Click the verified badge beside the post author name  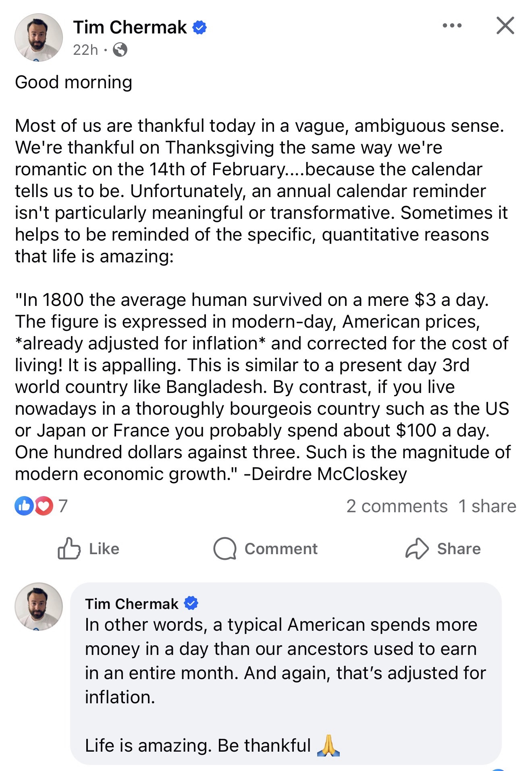[x=199, y=27]
